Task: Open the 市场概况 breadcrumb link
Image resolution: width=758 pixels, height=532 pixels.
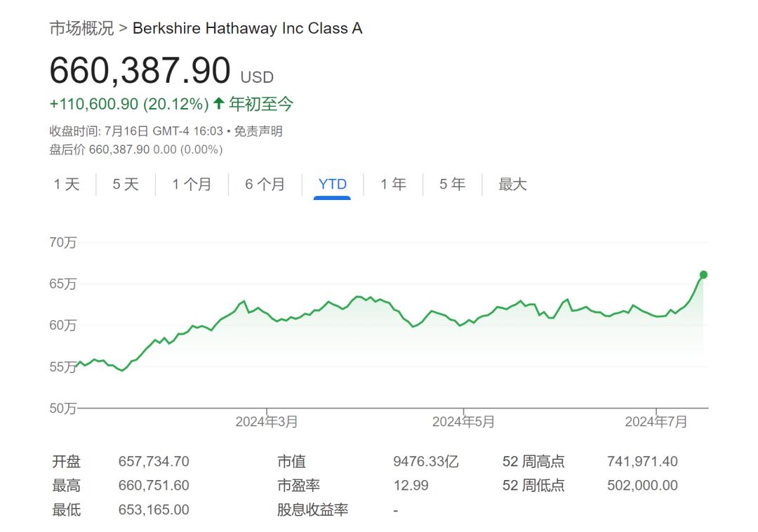Action: coord(81,28)
